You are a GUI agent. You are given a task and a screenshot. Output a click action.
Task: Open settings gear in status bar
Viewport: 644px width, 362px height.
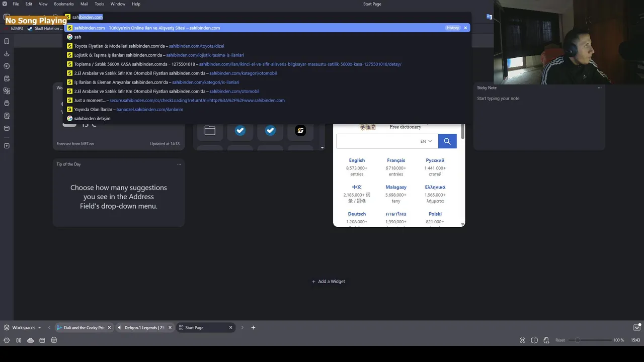7,340
